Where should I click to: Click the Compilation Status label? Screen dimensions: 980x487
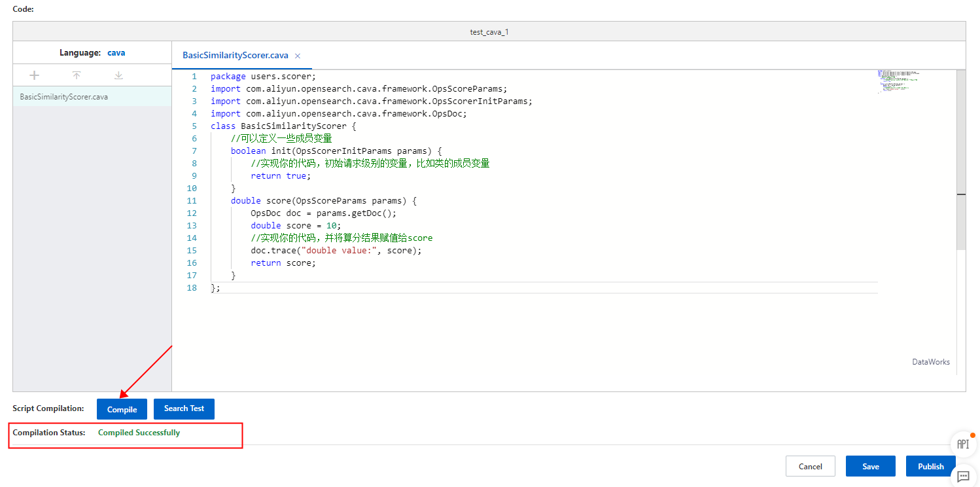49,433
